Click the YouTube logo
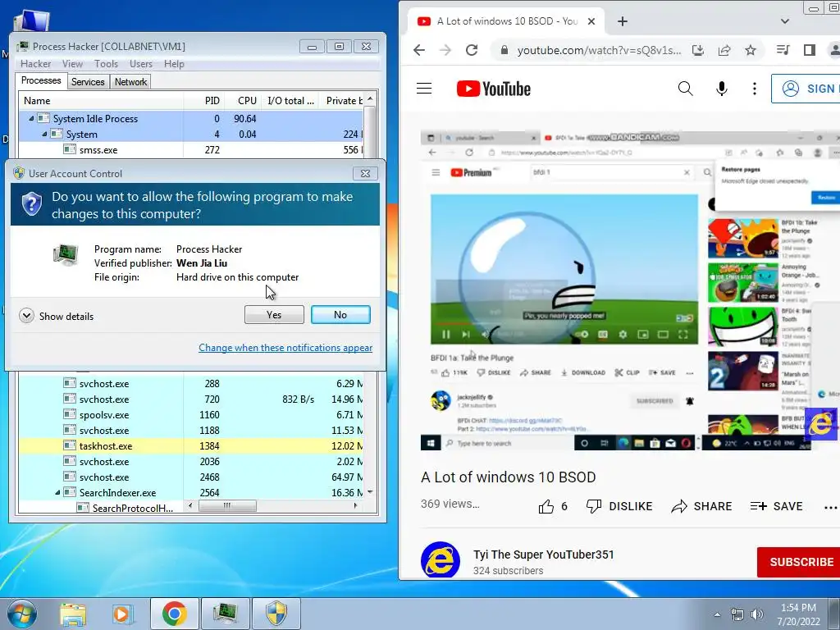 point(493,89)
